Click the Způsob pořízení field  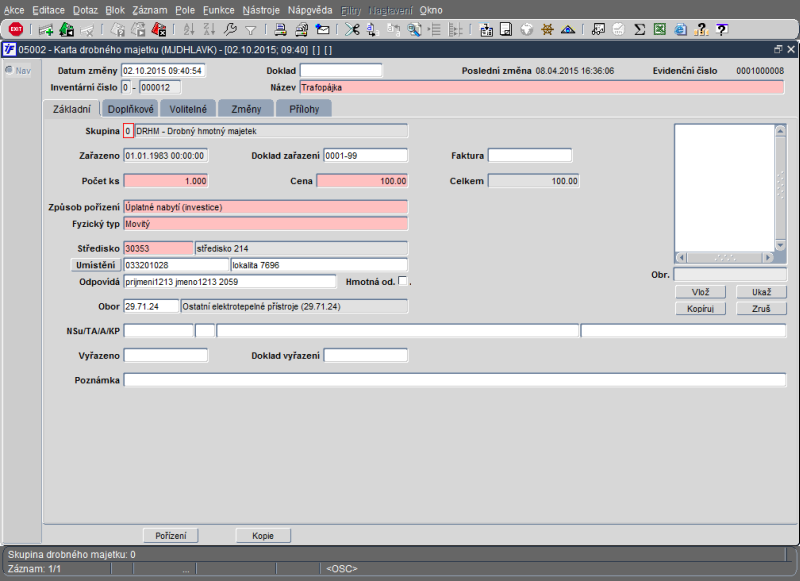(x=266, y=207)
